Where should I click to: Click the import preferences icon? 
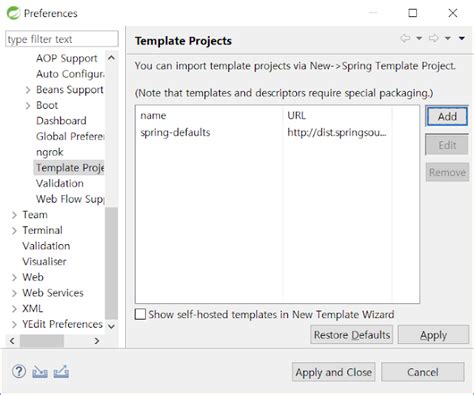[x=40, y=372]
